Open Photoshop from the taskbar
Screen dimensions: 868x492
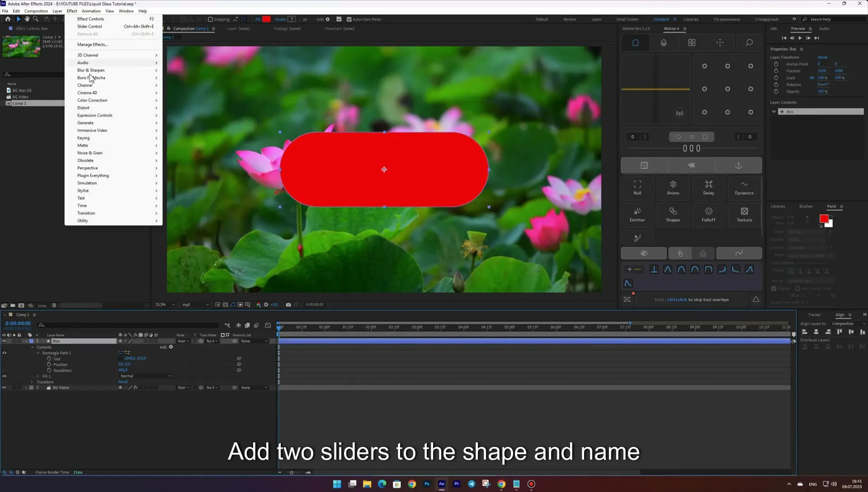427,484
